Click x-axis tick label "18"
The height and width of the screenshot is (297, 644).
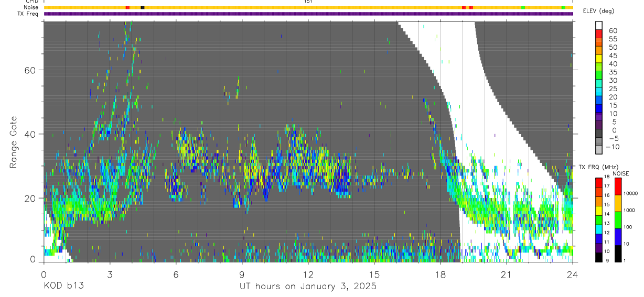[x=440, y=274]
